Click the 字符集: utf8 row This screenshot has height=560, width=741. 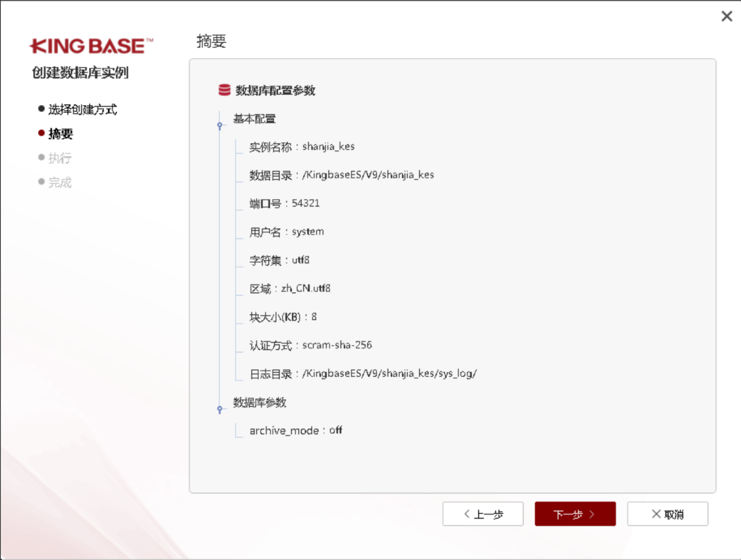pos(280,260)
